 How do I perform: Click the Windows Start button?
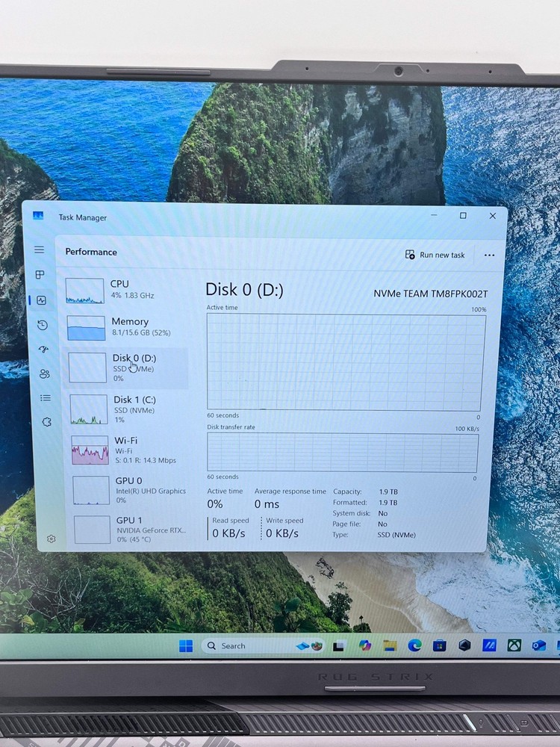186,646
